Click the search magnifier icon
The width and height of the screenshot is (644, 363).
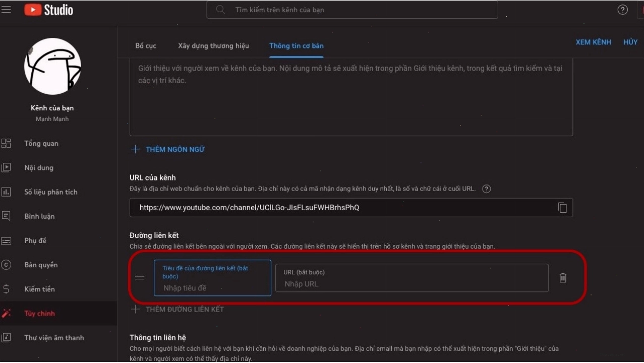pyautogui.click(x=220, y=10)
